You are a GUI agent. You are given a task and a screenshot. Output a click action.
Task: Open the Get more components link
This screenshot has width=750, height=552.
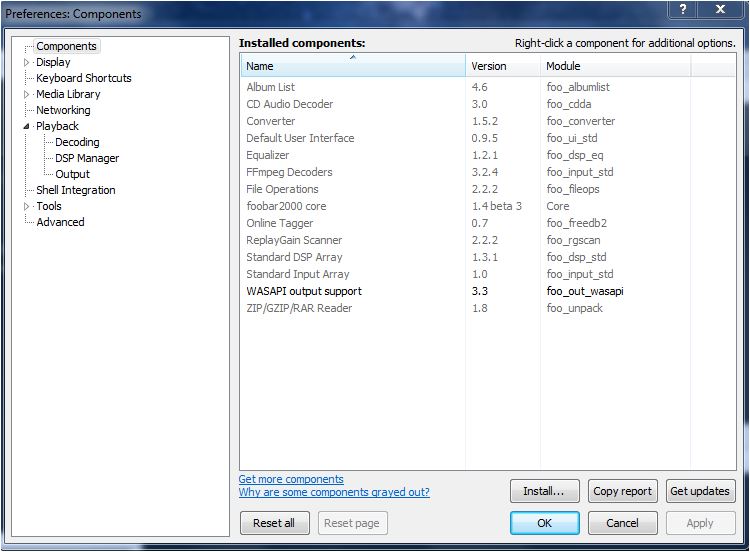(x=291, y=479)
